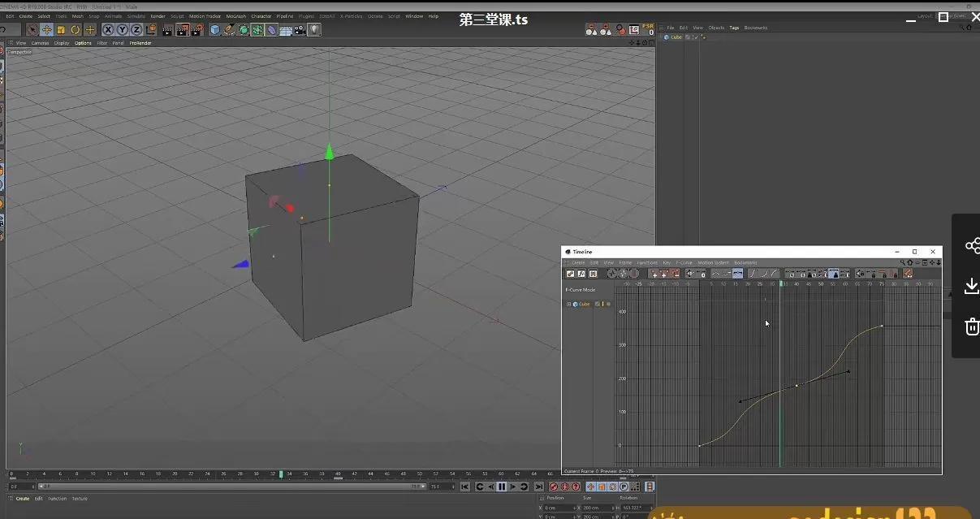Click the Cube primitive icon
This screenshot has height=519, width=980.
click(215, 30)
